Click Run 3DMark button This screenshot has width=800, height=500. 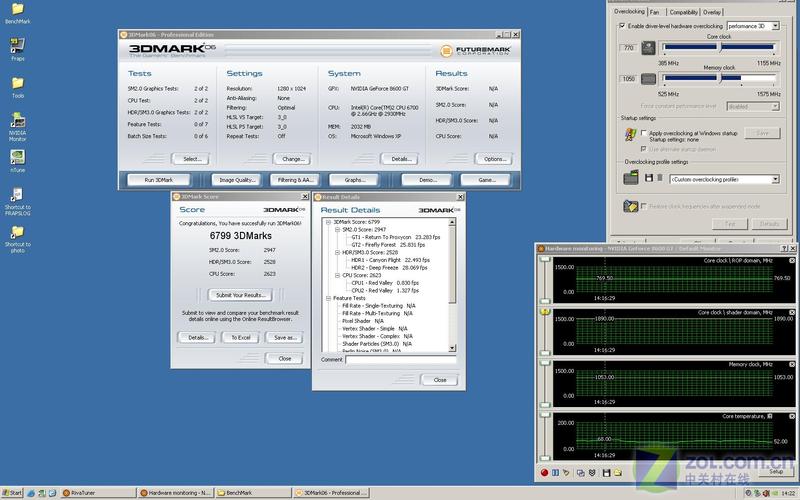click(159, 180)
